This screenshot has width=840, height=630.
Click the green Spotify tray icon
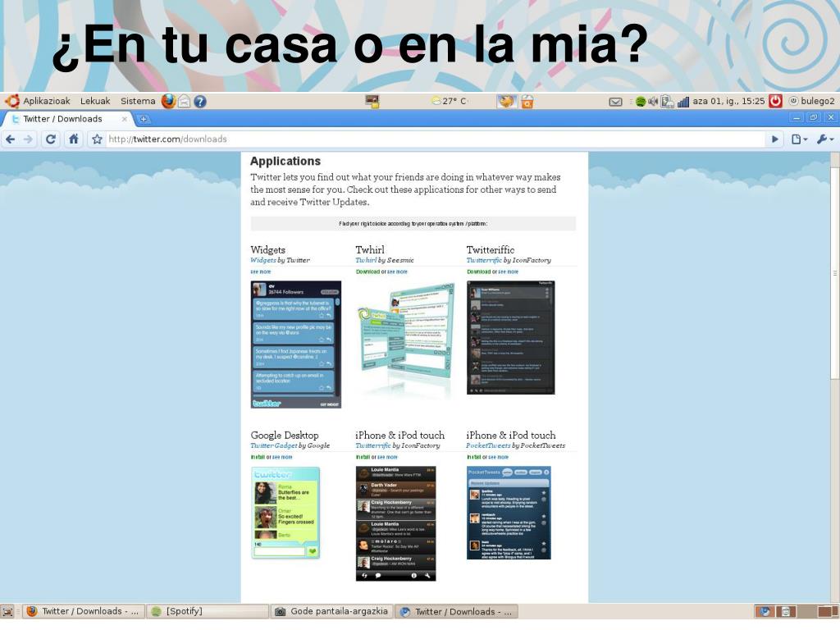coord(640,101)
